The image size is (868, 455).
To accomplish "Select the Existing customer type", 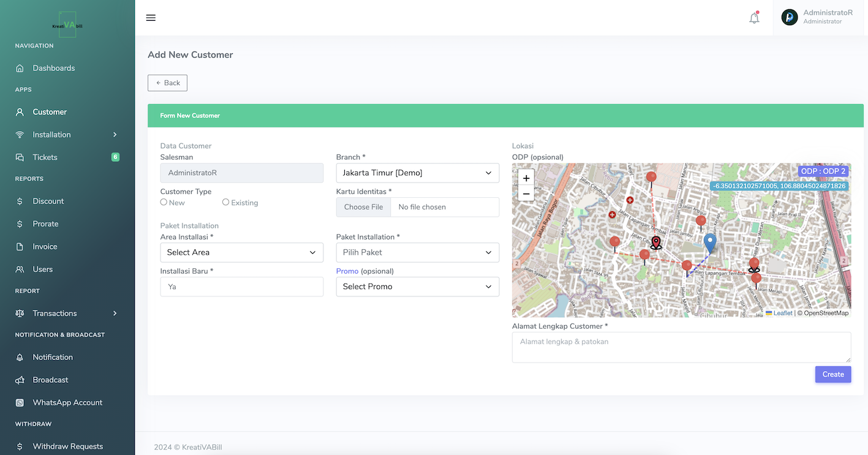I will click(x=225, y=202).
